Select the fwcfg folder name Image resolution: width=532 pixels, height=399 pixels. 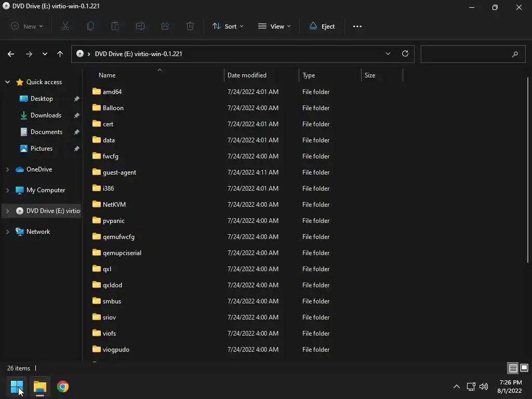[x=111, y=156]
